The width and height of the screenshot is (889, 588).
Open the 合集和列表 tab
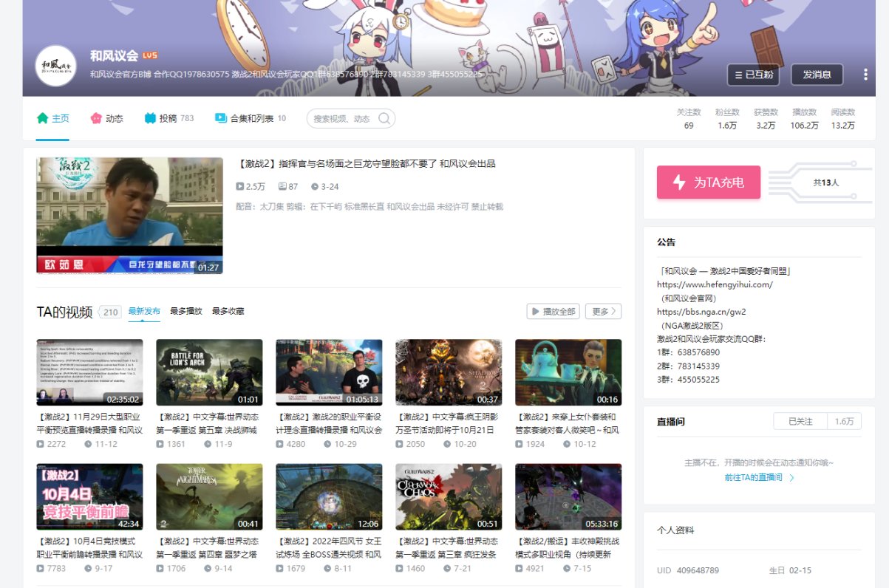250,118
